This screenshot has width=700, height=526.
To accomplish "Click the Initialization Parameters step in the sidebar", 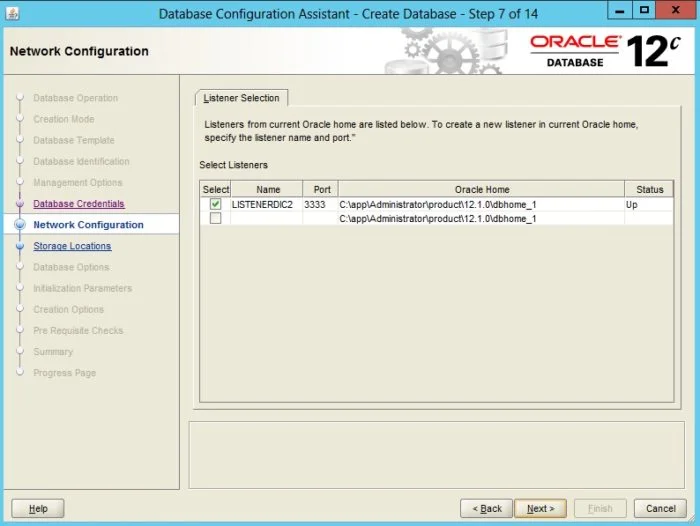I will [x=83, y=288].
